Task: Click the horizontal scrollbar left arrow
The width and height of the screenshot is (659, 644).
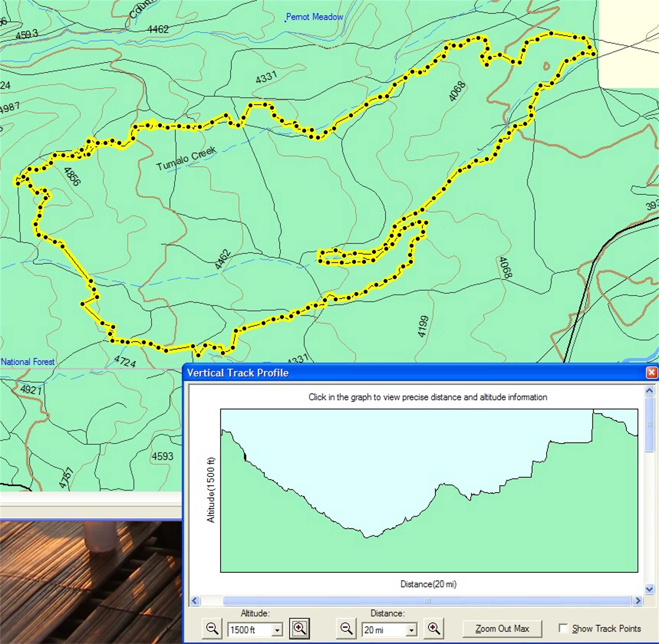Action: [195, 601]
